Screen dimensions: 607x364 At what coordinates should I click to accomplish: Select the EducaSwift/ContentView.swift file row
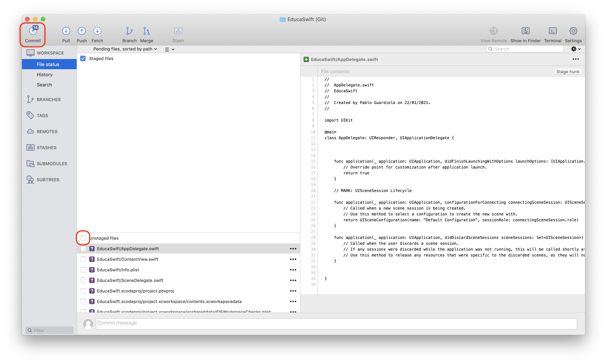coord(189,259)
